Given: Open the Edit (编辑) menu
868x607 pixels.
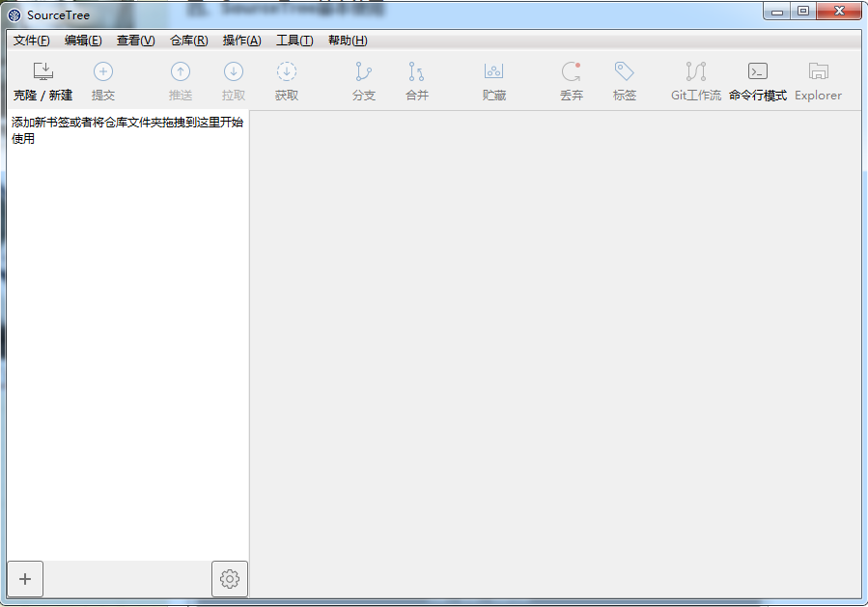Looking at the screenshot, I should pyautogui.click(x=83, y=41).
